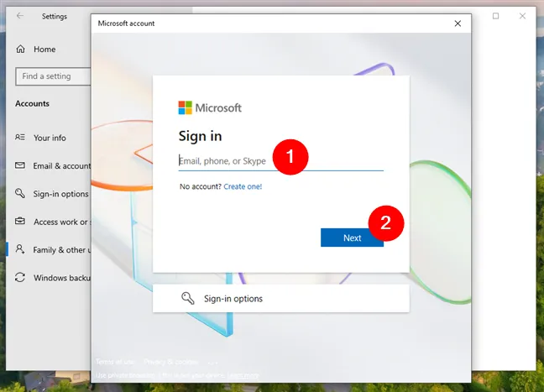
Task: Focus the Find a setting search box
Action: click(53, 76)
